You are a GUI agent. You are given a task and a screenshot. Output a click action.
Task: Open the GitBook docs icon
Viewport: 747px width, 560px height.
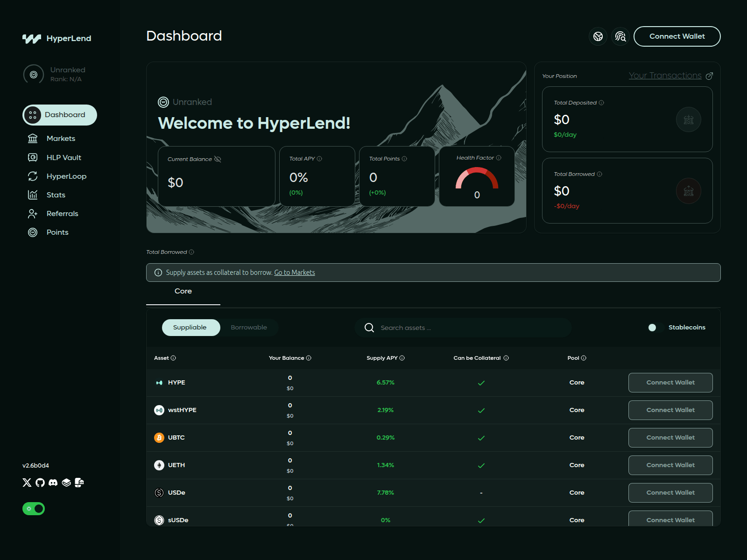pos(66,483)
